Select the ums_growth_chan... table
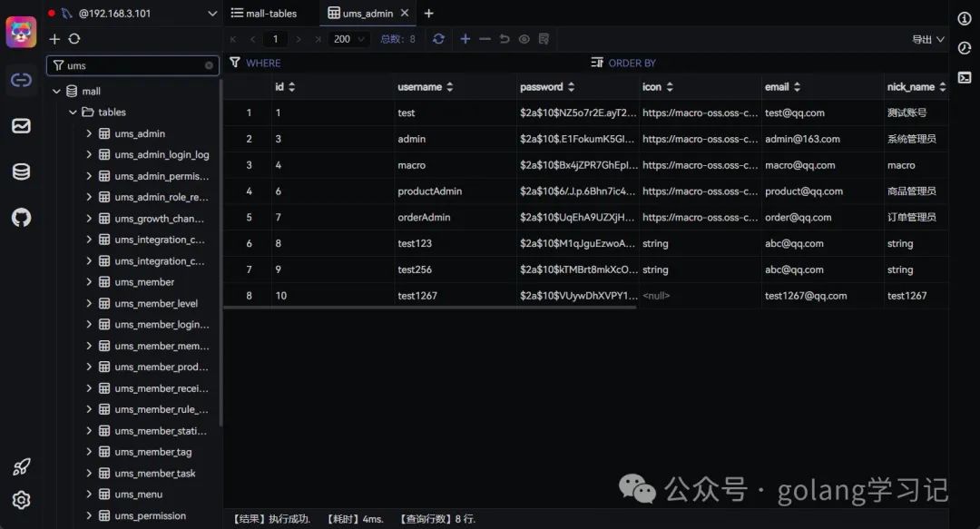 160,219
